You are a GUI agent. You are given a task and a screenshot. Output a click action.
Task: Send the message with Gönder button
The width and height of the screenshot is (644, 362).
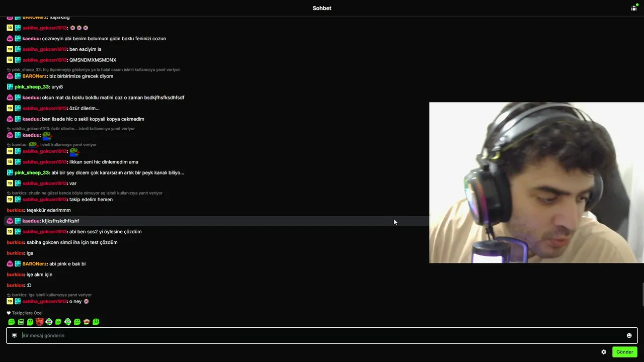[x=625, y=352]
